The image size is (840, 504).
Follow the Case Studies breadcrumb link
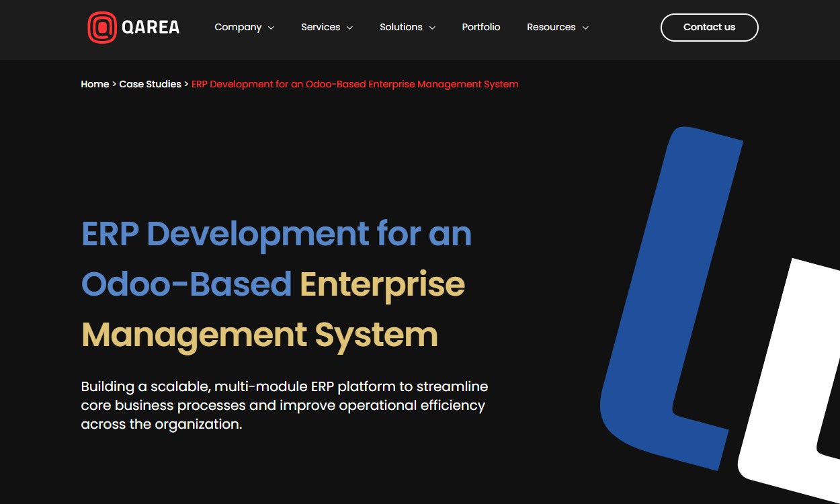tap(150, 84)
